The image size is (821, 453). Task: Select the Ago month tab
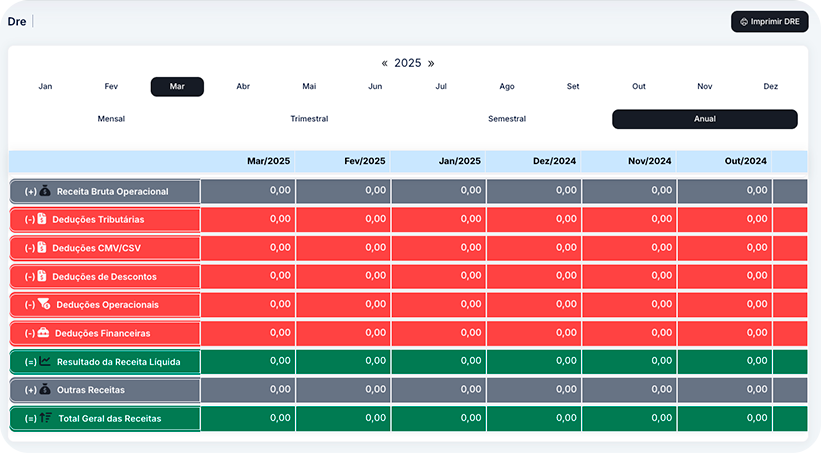tap(507, 87)
